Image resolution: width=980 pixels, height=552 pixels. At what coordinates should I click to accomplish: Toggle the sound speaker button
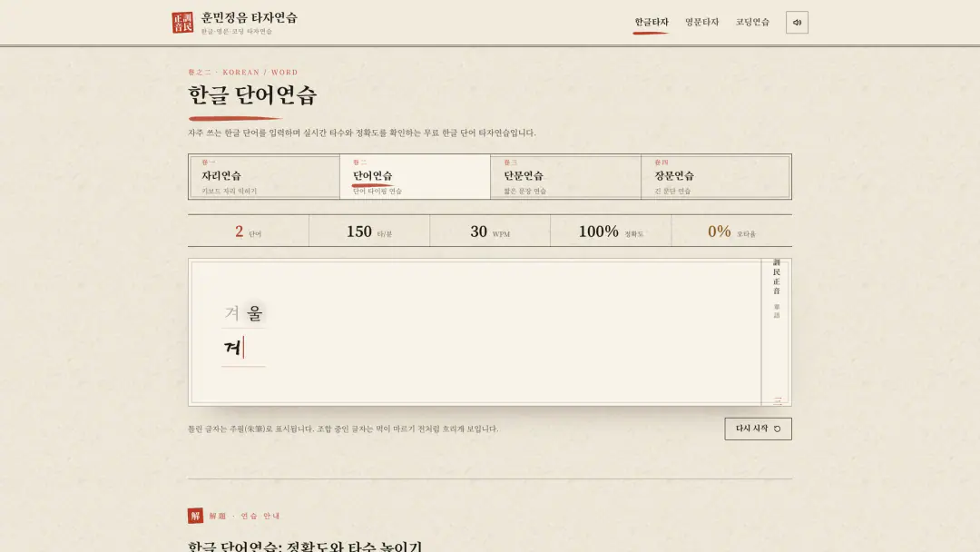coord(797,23)
